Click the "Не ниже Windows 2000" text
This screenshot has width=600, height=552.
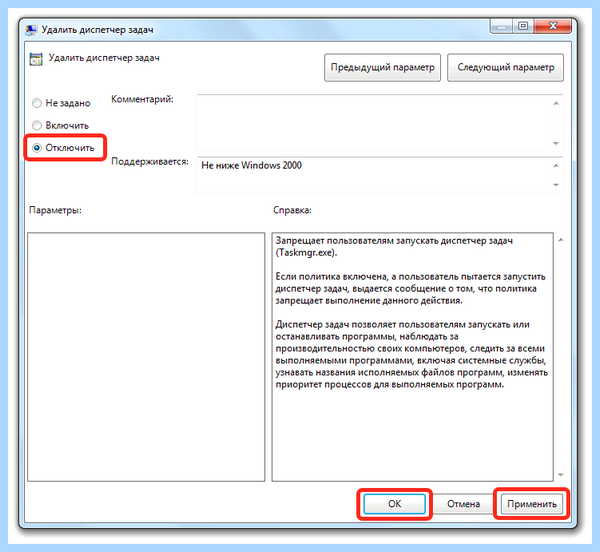[251, 165]
